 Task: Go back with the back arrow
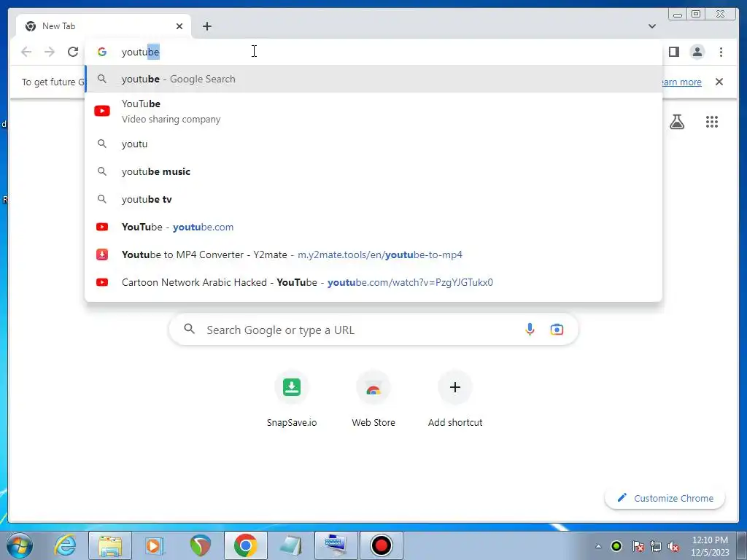pos(26,52)
